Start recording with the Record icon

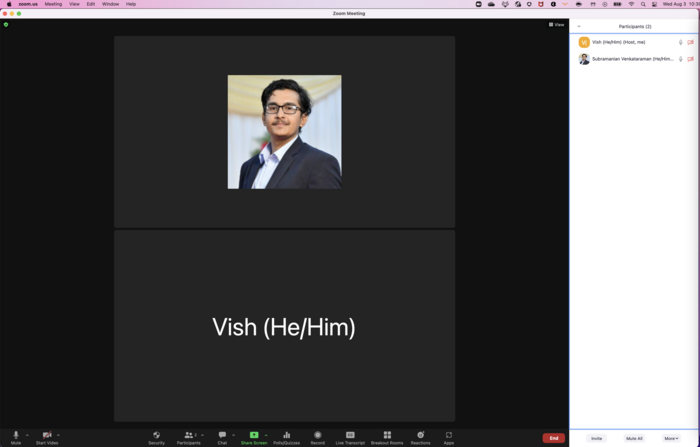click(318, 436)
